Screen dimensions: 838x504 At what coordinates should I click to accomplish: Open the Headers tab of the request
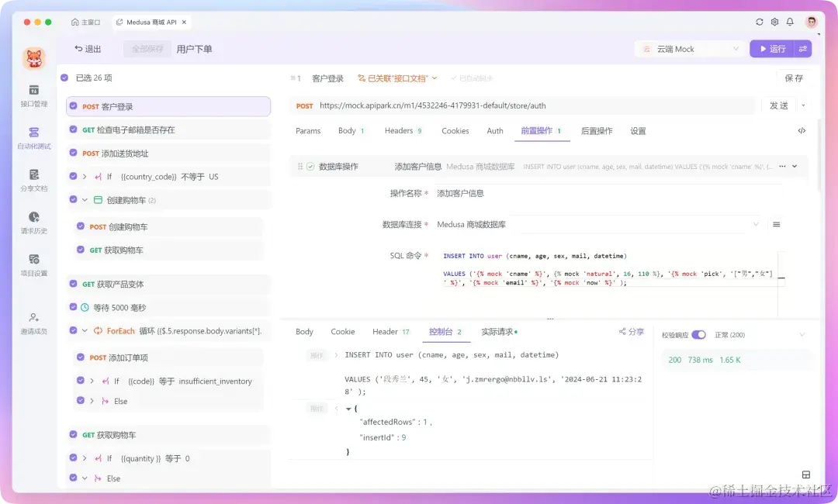[x=397, y=131]
